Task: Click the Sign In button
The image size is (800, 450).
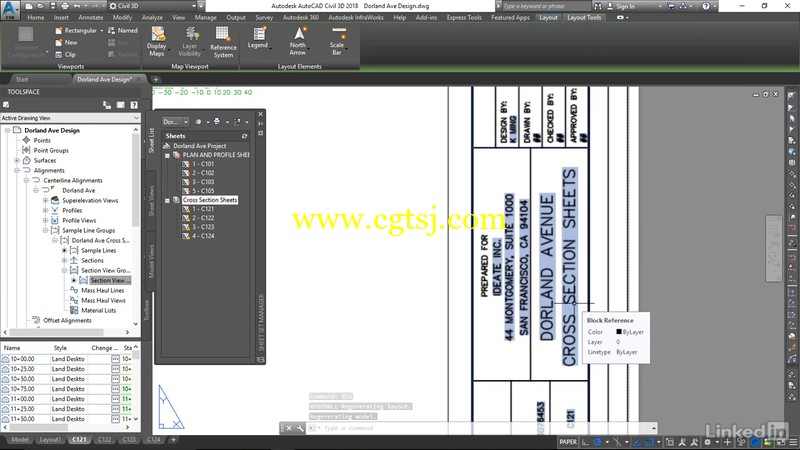Action: coord(620,6)
